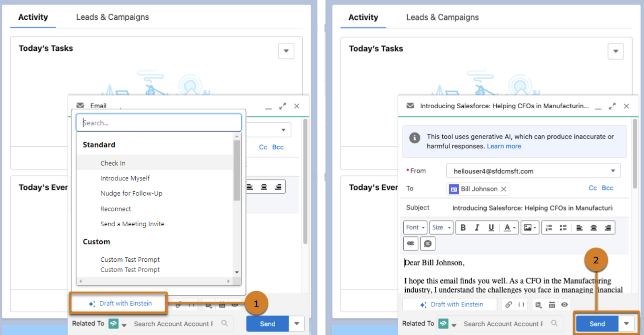
Task: Click the prompt Search box in the left popup
Action: click(159, 122)
